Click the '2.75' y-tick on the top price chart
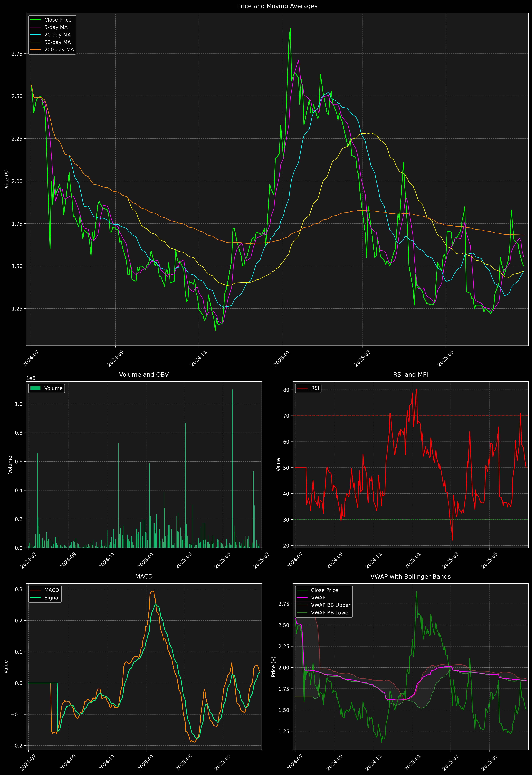This screenshot has height=775, width=532. tap(17, 54)
